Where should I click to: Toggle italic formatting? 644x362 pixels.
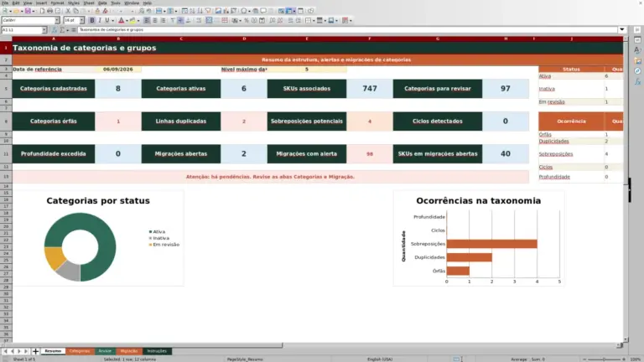(x=100, y=20)
